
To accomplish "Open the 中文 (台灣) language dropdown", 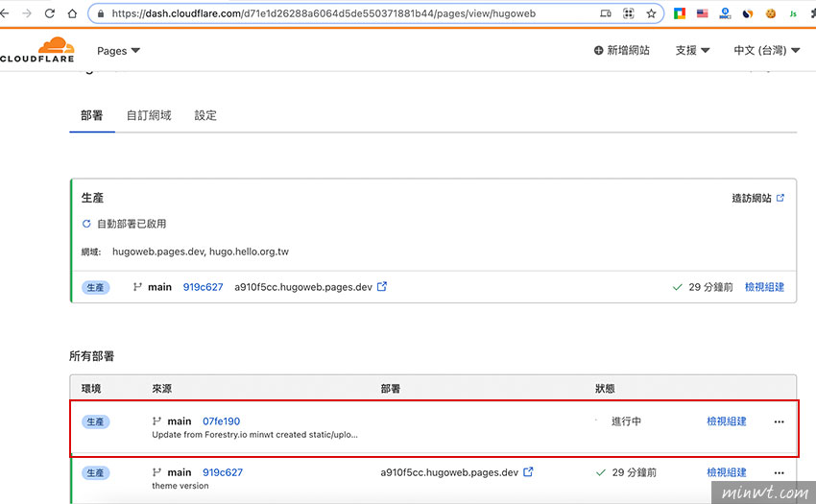I will pyautogui.click(x=767, y=50).
